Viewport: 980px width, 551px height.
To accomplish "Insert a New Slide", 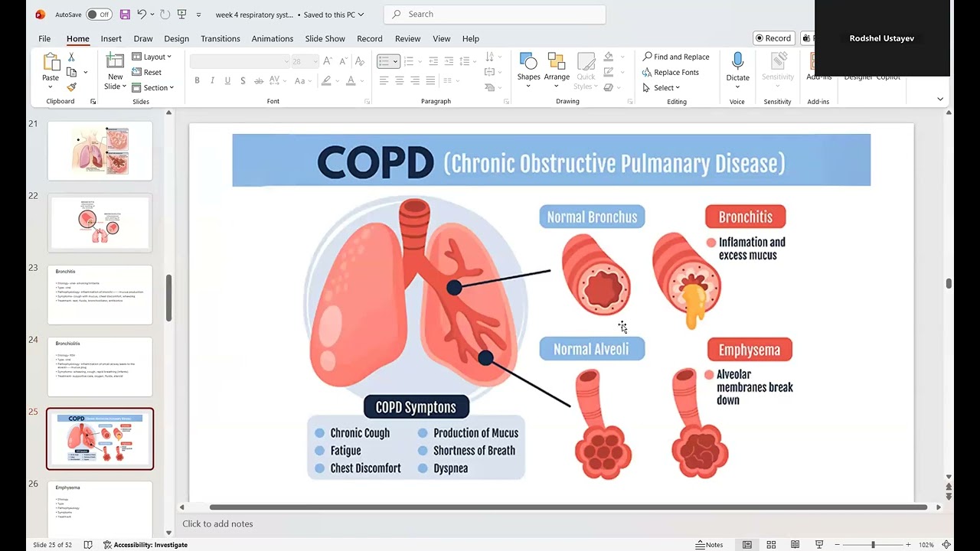I will [x=115, y=72].
